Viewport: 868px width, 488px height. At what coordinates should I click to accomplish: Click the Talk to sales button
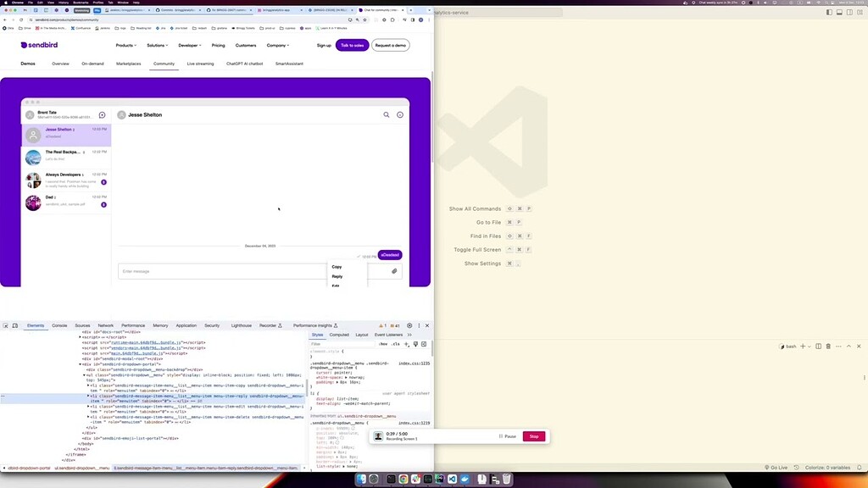353,46
